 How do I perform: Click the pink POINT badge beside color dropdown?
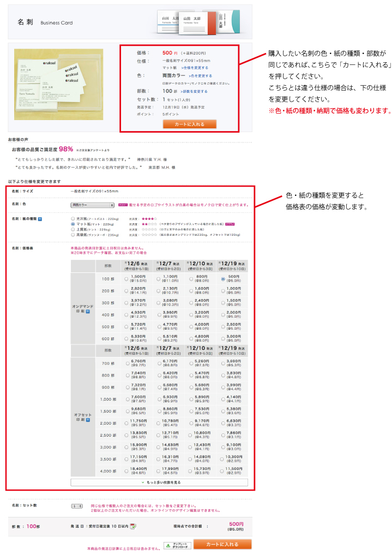123,205
